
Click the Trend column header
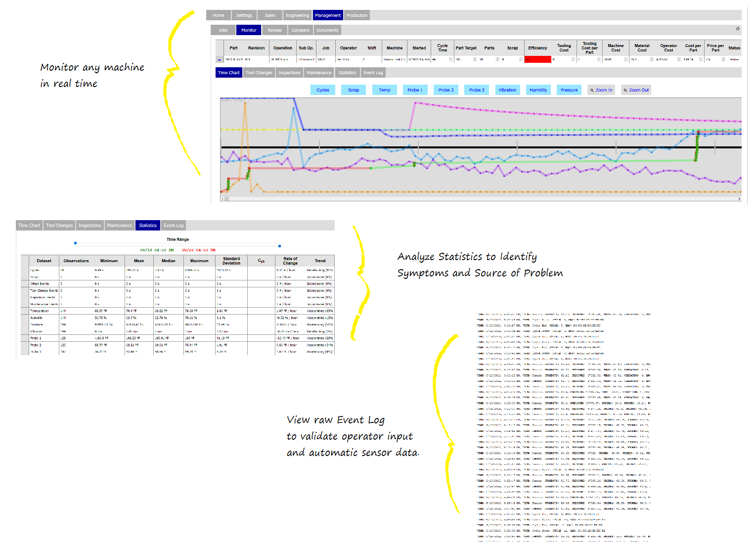tap(320, 261)
